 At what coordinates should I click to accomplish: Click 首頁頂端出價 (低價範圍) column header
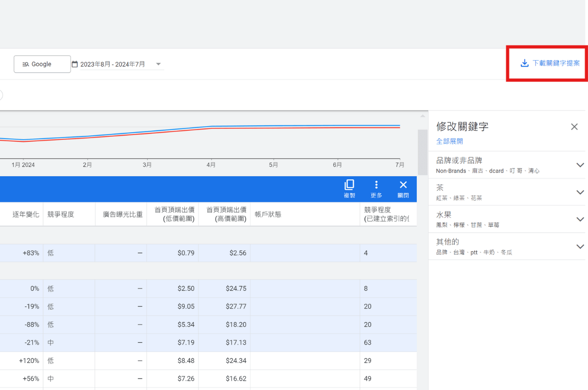tap(174, 214)
